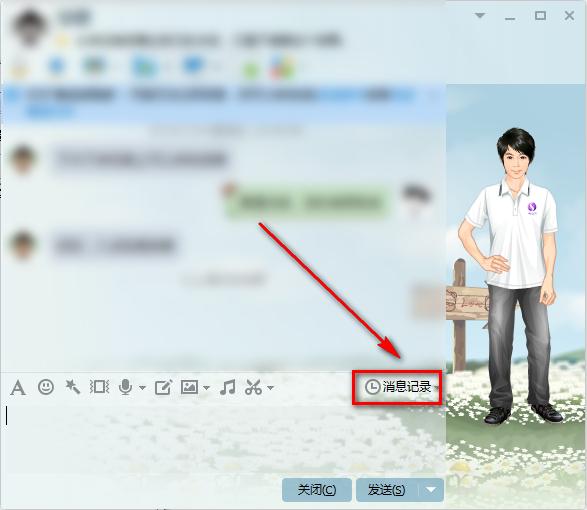Focus the message text input area
This screenshot has height=510, width=587.
(223, 438)
